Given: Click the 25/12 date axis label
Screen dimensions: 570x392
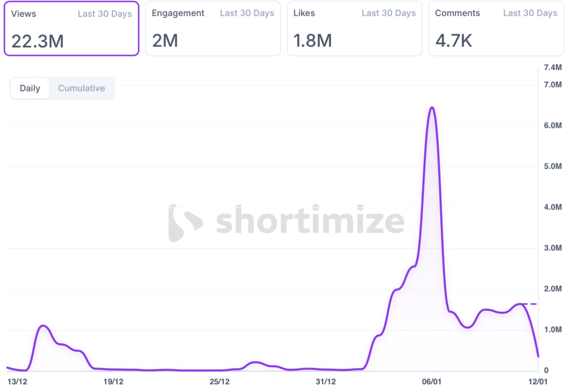Looking at the screenshot, I should click(x=219, y=382).
